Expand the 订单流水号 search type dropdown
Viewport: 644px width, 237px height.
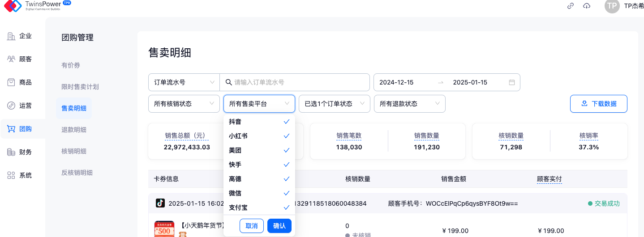(x=184, y=82)
